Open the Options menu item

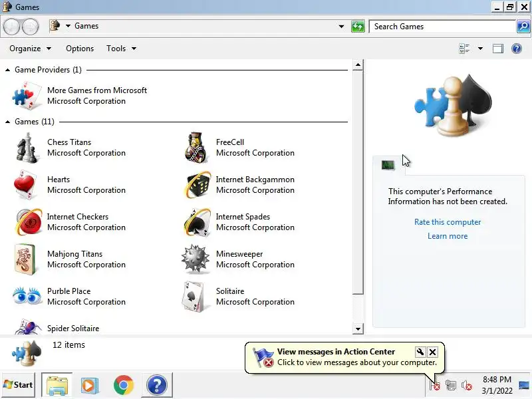pos(80,49)
